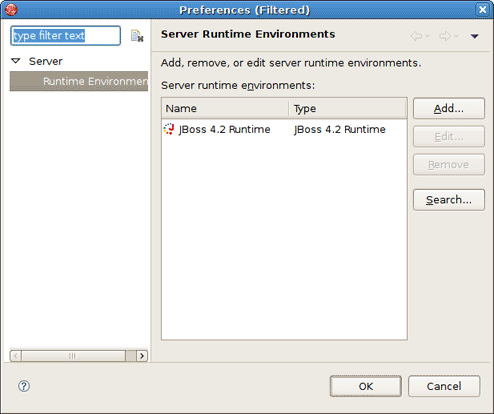Click the horizontal scrollbar thumb in tree panel

(x=74, y=356)
